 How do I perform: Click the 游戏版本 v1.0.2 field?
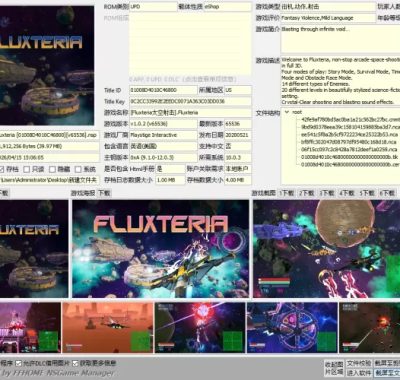coord(163,124)
